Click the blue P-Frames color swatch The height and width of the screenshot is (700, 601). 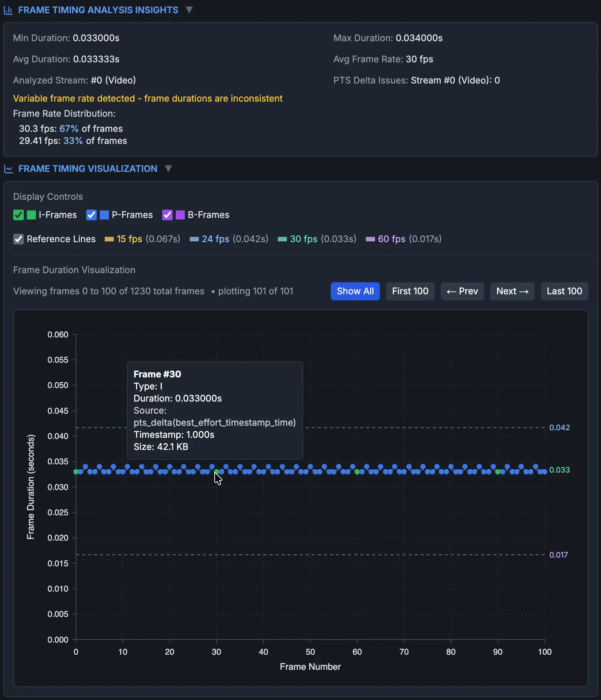[104, 215]
